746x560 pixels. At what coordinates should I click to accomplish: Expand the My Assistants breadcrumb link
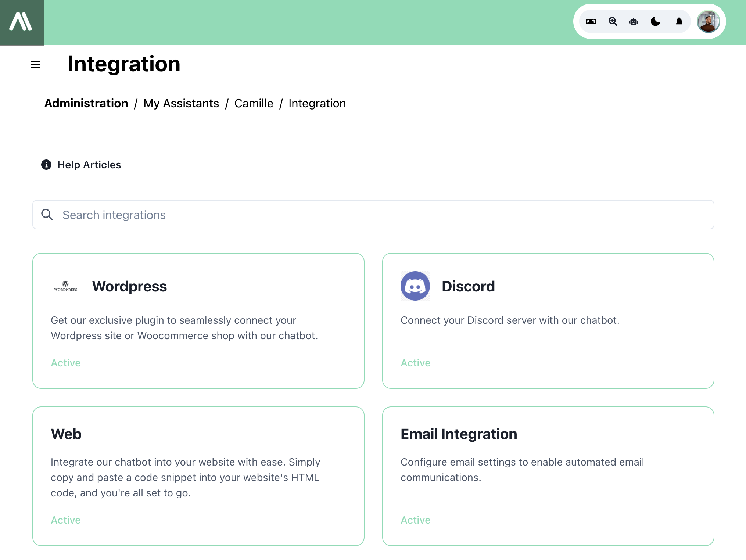[x=180, y=104]
